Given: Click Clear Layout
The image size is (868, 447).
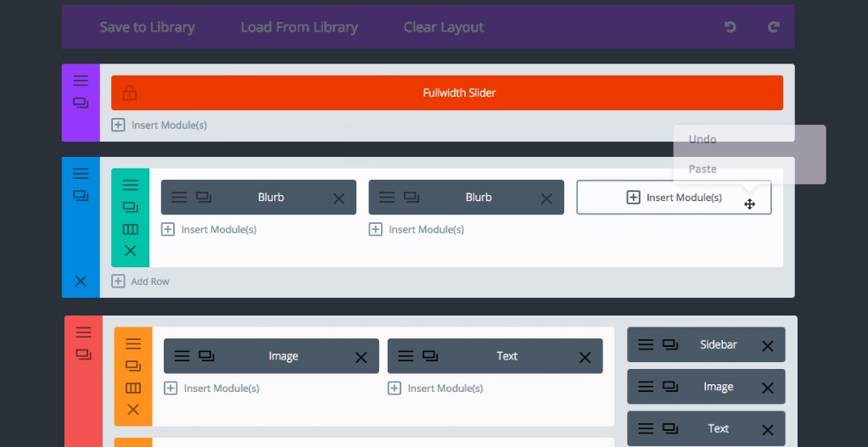Looking at the screenshot, I should click(x=444, y=27).
